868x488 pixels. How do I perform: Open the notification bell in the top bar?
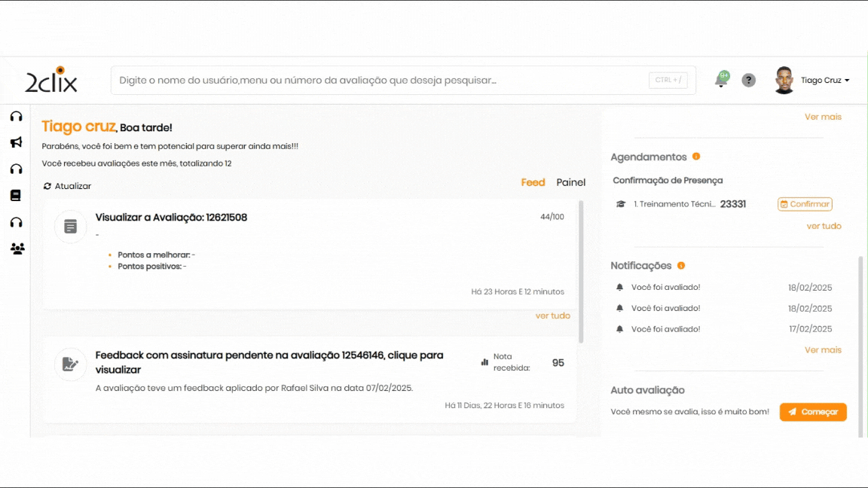pyautogui.click(x=721, y=81)
